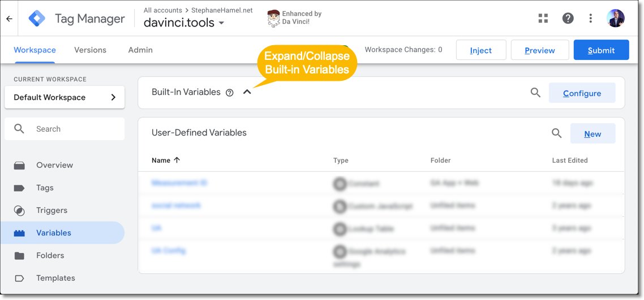The image size is (644, 300).
Task: Click the user profile avatar
Action: [615, 18]
